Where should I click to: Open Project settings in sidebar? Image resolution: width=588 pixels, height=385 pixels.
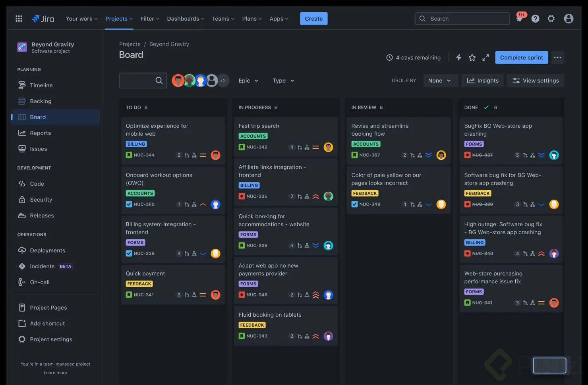coord(56,339)
